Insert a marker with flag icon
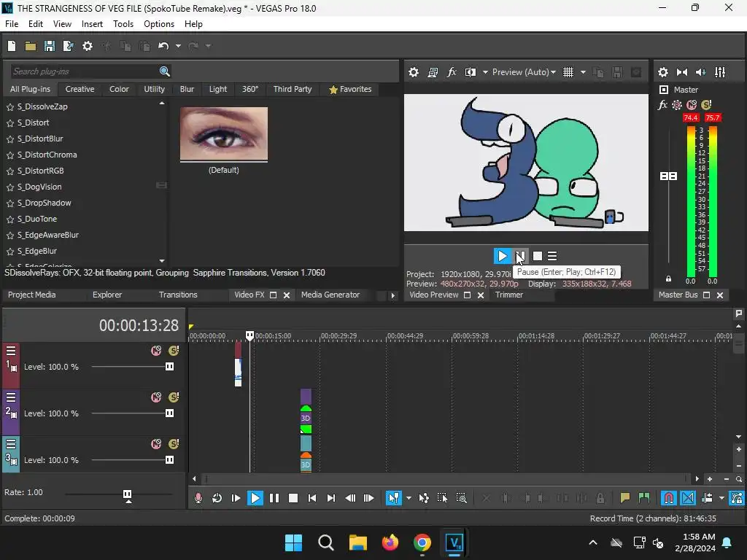 624,498
